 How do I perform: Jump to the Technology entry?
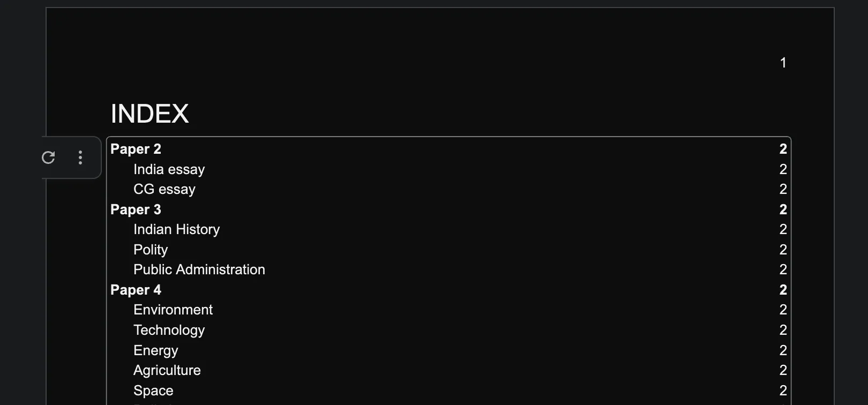(x=169, y=330)
